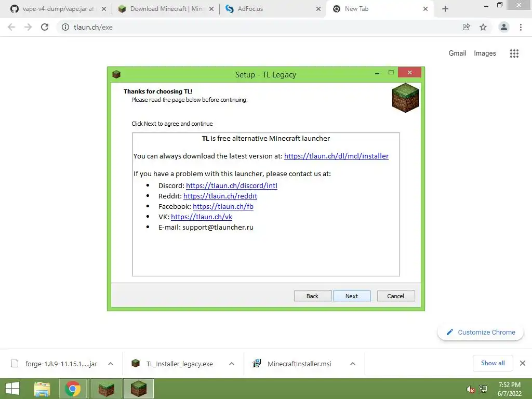532x399 pixels.
Task: Click the support@tlauncher.ru email text
Action: click(x=218, y=228)
